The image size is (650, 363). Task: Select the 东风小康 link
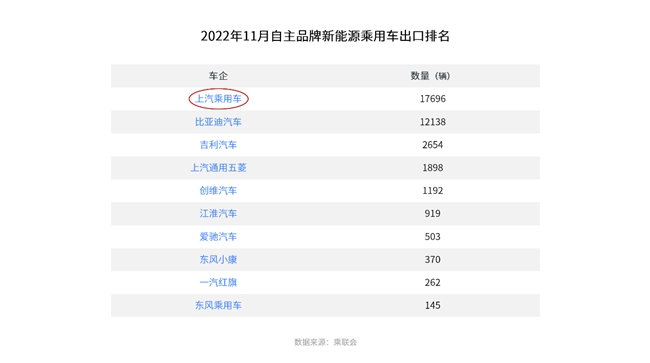(218, 259)
